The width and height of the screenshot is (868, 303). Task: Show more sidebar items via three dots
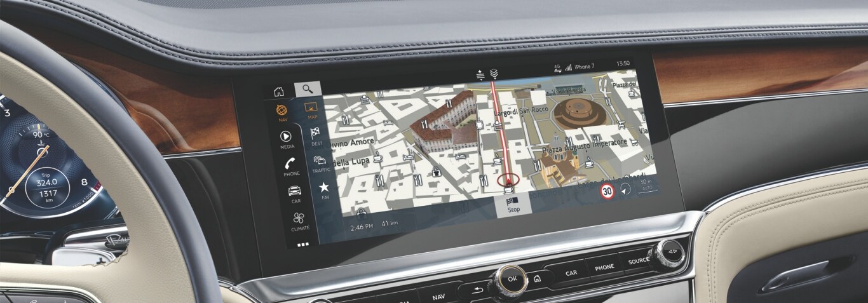pyautogui.click(x=303, y=243)
